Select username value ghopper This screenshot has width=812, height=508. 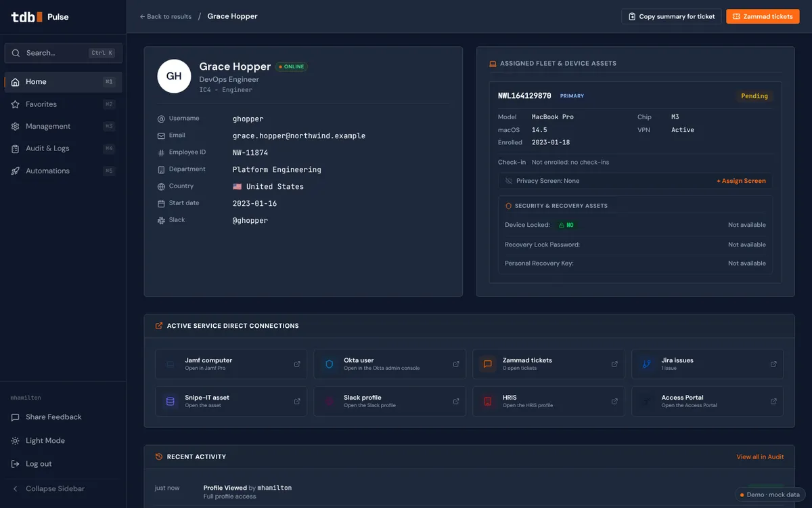pyautogui.click(x=248, y=119)
